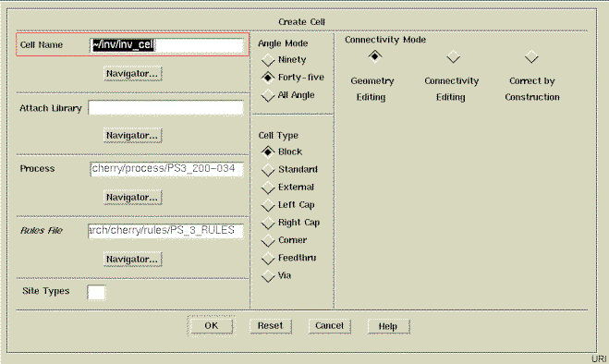This screenshot has width=609, height=364.
Task: Open Help for Create Cell
Action: 388,326
